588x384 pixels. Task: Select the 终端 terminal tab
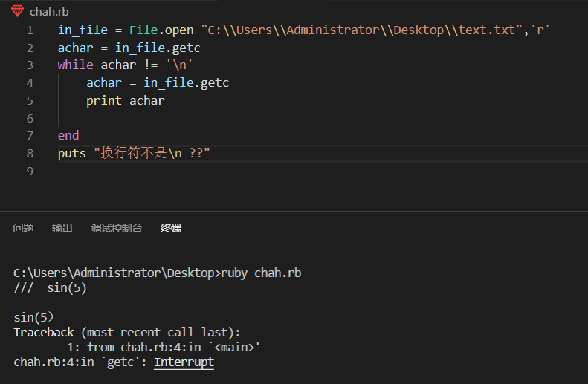point(171,228)
